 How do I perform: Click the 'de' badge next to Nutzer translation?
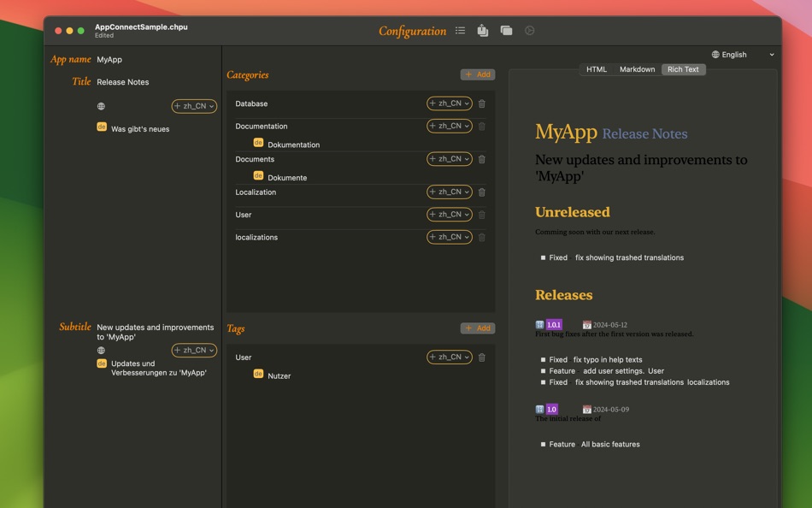point(256,373)
